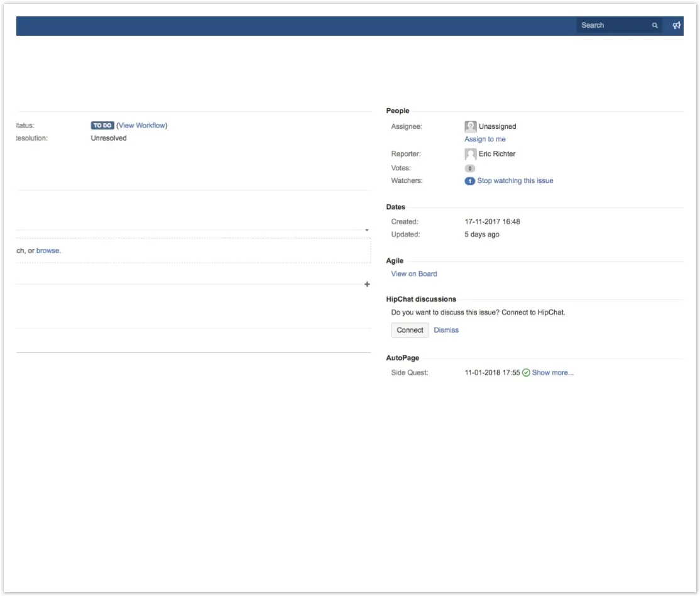Click Assign to me
This screenshot has height=596, width=700.
(x=484, y=140)
